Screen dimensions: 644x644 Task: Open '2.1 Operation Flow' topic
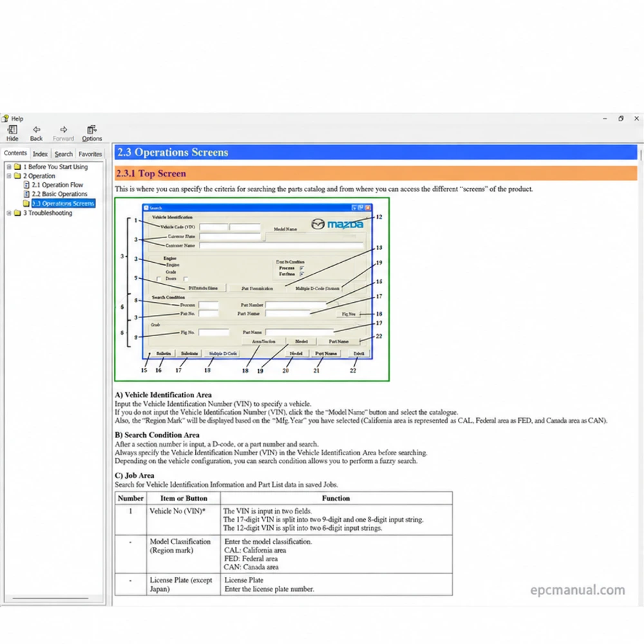[57, 185]
